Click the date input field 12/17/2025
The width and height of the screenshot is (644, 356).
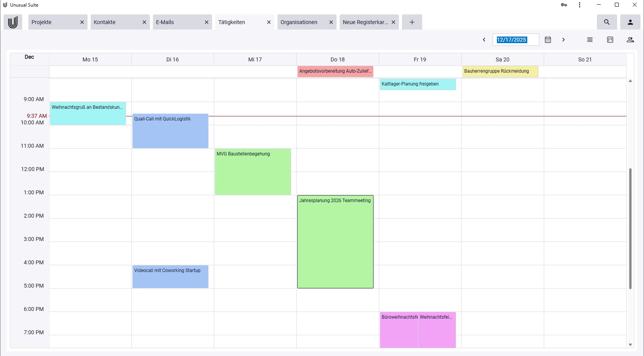(x=515, y=40)
